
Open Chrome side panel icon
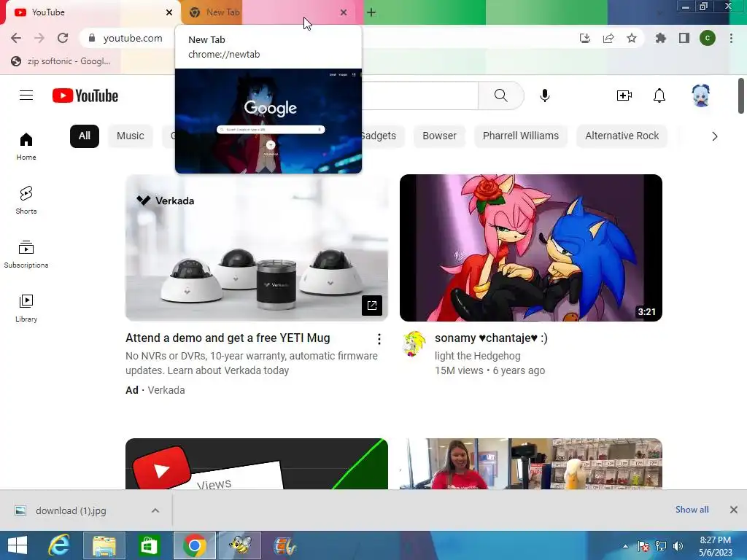click(684, 38)
